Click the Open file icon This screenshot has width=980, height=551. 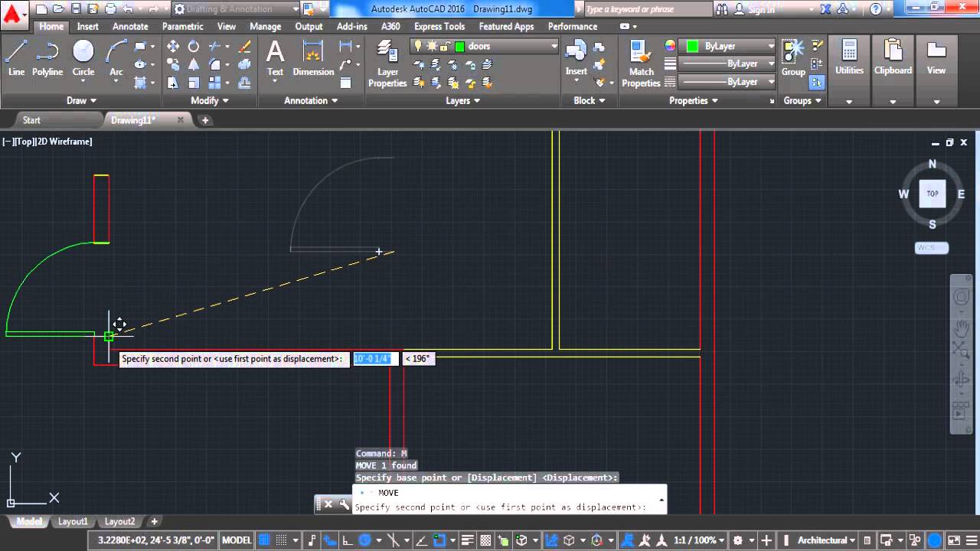pyautogui.click(x=59, y=9)
